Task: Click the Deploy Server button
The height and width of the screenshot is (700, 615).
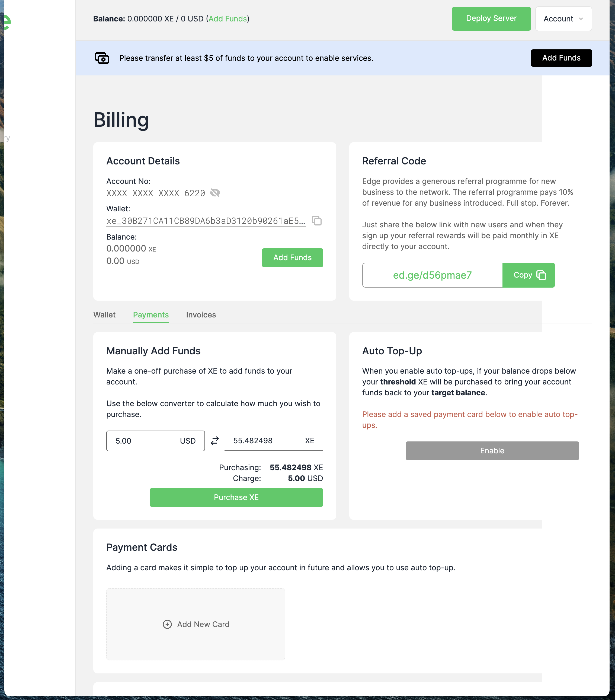Action: pyautogui.click(x=491, y=18)
